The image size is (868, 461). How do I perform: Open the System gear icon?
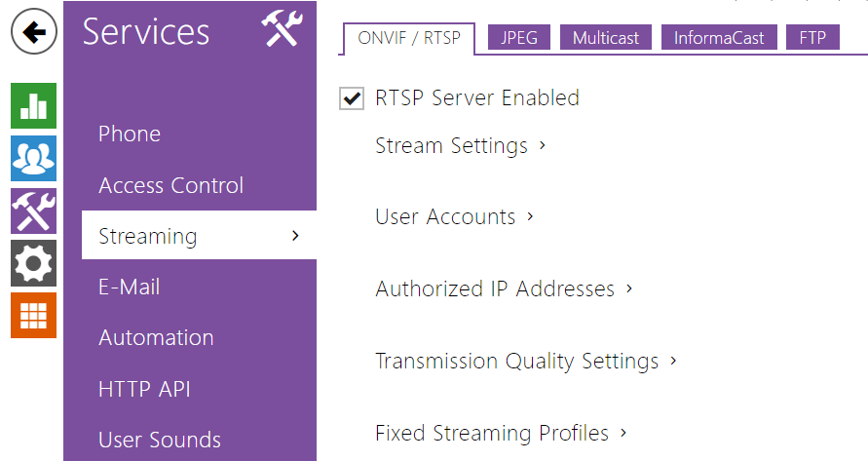(33, 263)
